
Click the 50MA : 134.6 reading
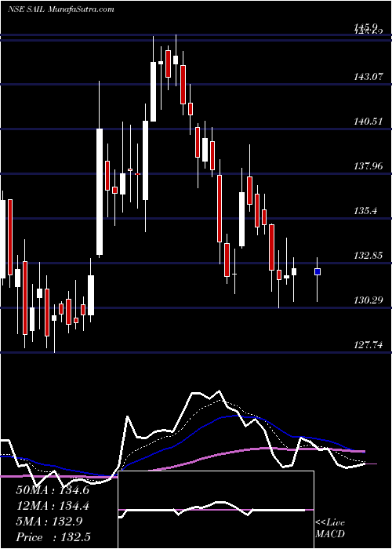coord(53,490)
